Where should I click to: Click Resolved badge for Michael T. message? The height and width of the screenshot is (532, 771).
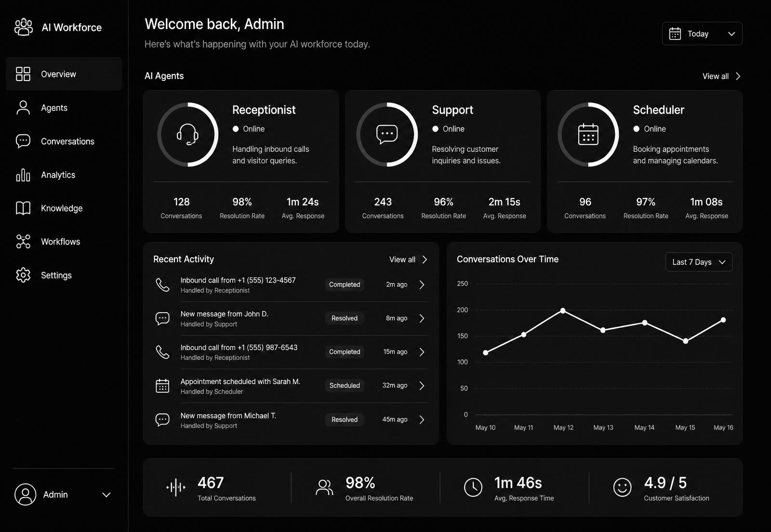[345, 420]
